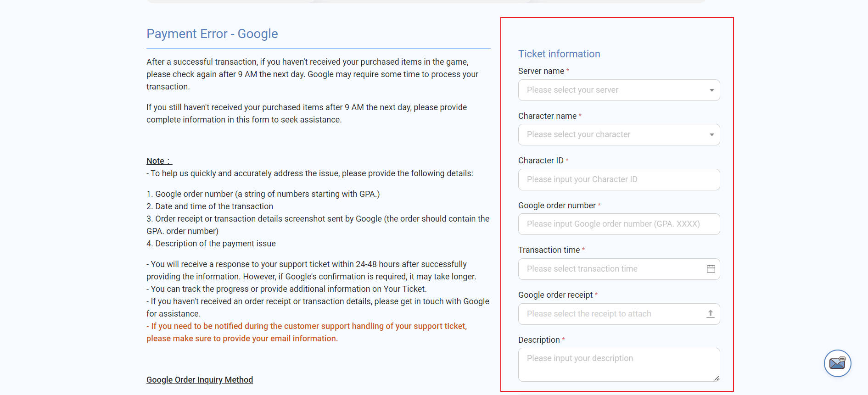Select the 'Please select transaction time' field
This screenshot has height=395, width=868.
[x=619, y=269]
